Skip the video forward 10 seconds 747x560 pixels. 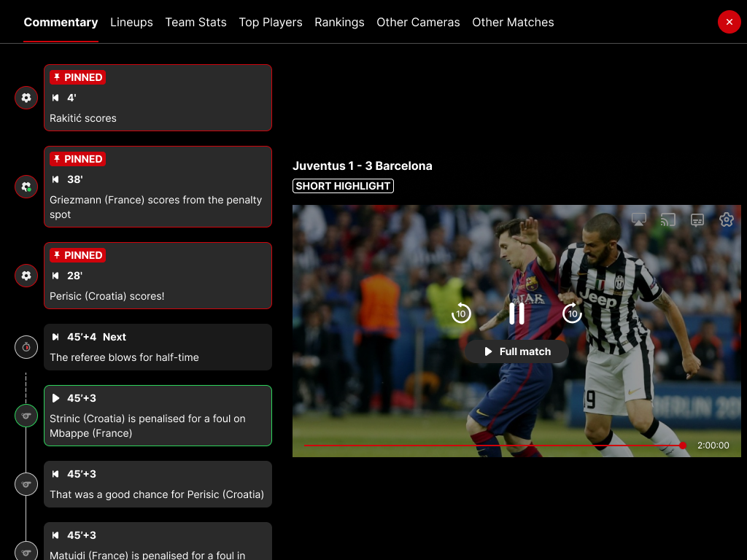(572, 314)
